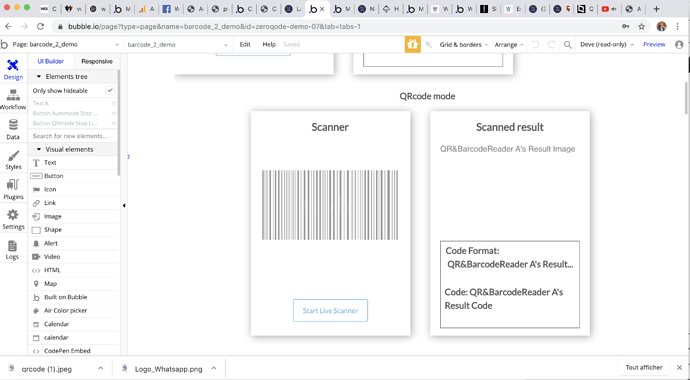This screenshot has height=380, width=690.
Task: Toggle visibility of Button Automode Stop element
Action: tap(114, 113)
